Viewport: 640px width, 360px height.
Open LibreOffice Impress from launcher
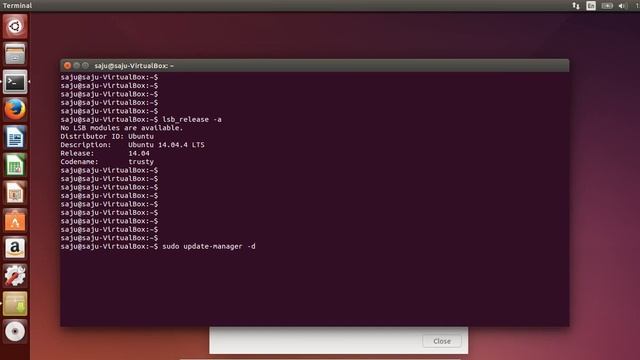click(x=15, y=193)
